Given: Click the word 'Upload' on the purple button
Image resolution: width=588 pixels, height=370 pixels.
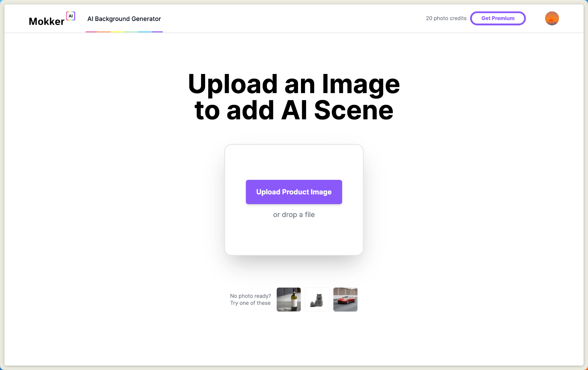Looking at the screenshot, I should pyautogui.click(x=268, y=192).
